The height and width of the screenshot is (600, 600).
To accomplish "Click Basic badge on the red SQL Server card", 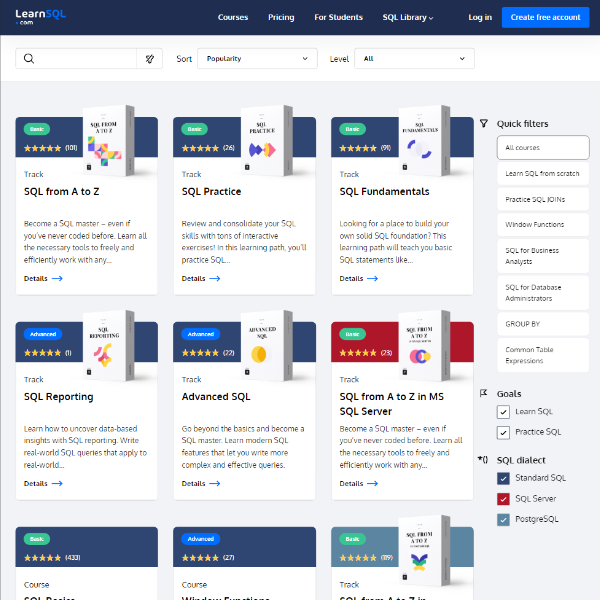I will pos(352,334).
